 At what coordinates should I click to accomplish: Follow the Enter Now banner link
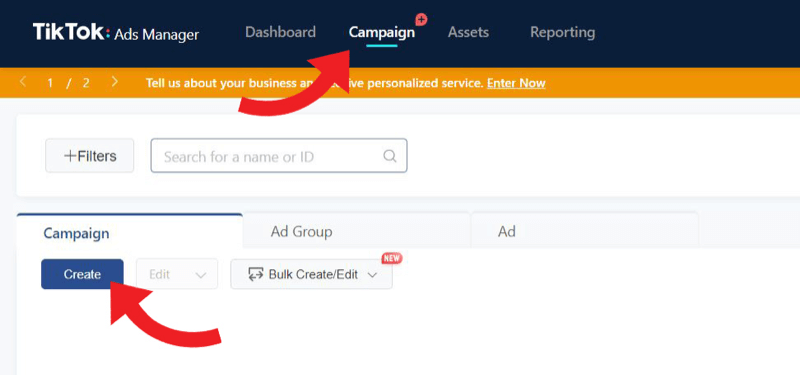point(516,83)
